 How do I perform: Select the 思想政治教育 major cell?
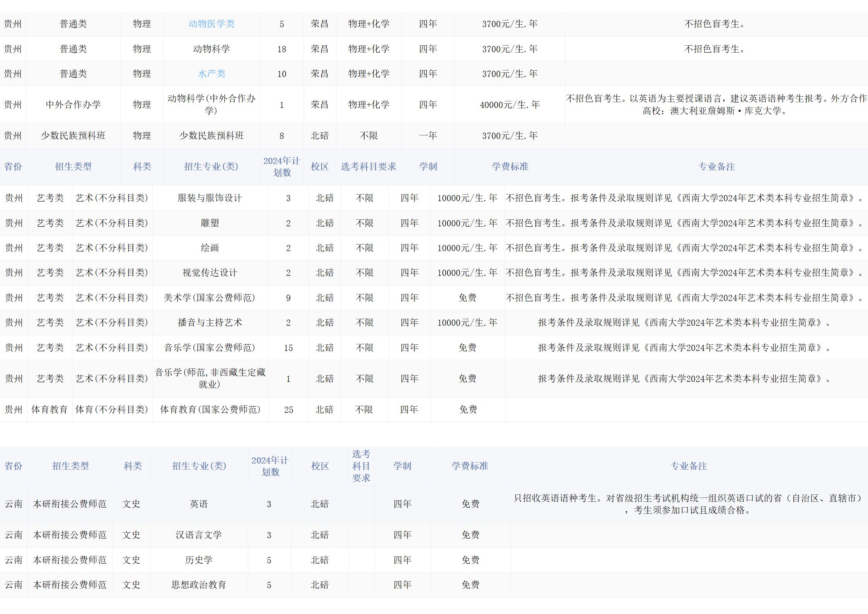(199, 585)
